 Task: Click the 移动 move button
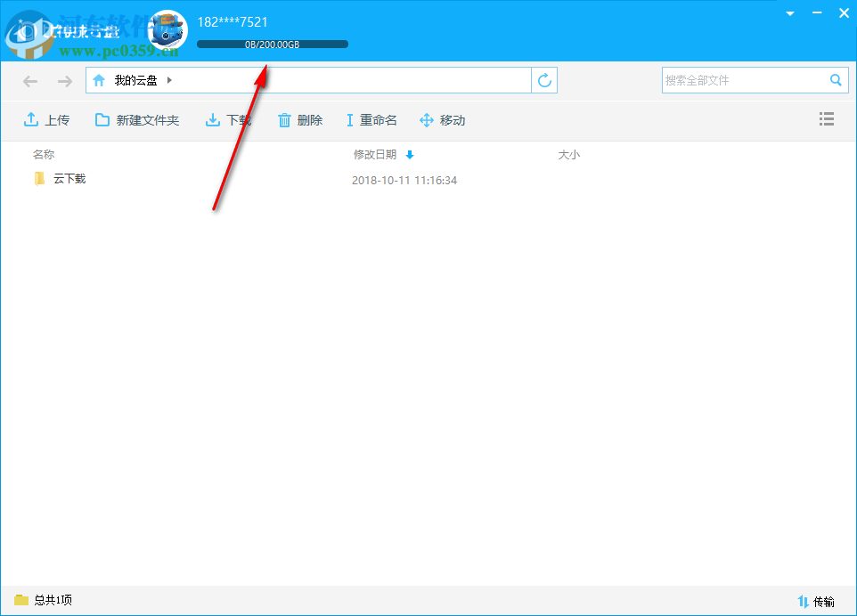point(442,119)
